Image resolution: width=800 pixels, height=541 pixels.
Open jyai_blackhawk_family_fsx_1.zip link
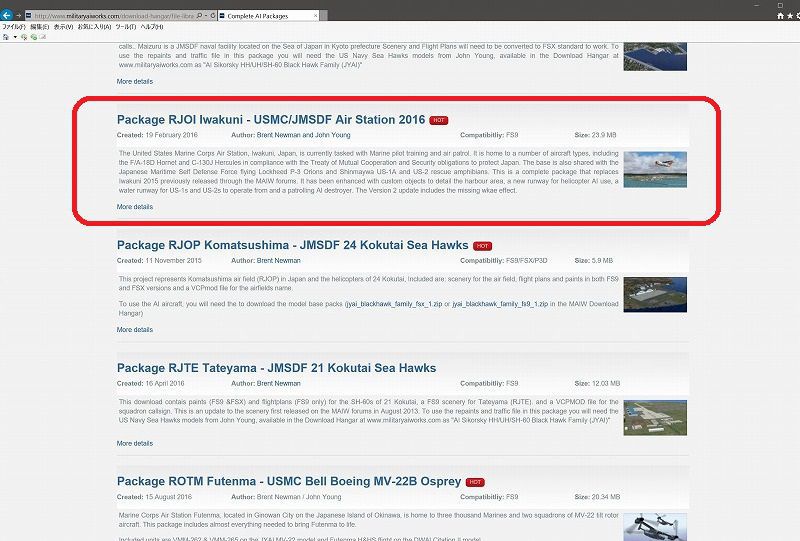coord(393,304)
